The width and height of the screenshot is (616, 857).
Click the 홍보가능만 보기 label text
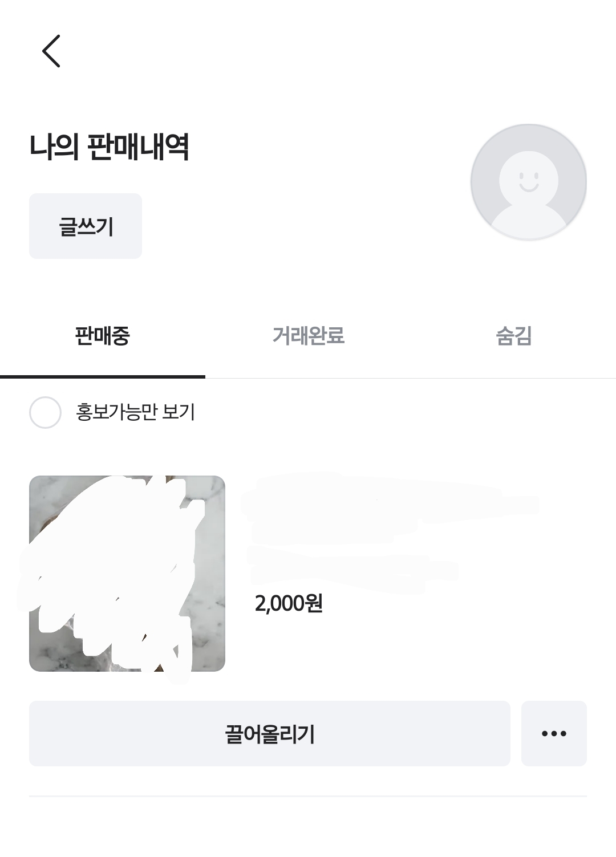pyautogui.click(x=135, y=412)
